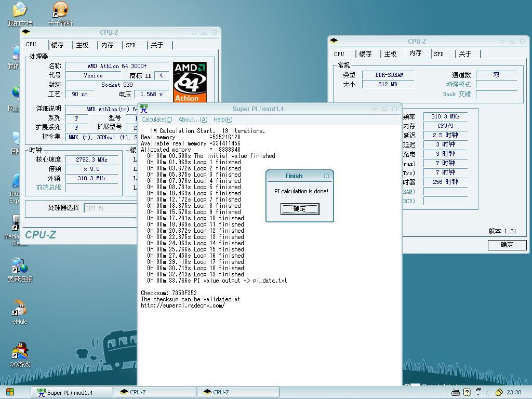Open the language bar options icon in the tray
This screenshot has height=399, width=532.
(x=478, y=392)
